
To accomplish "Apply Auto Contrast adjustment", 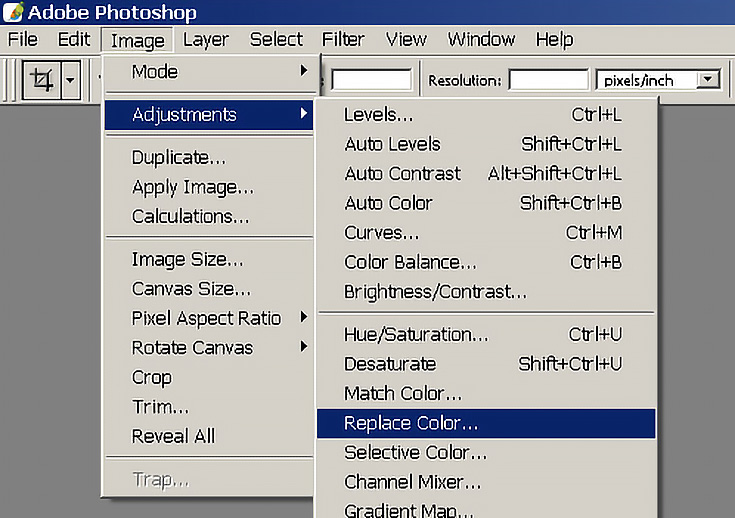I will click(x=486, y=174).
